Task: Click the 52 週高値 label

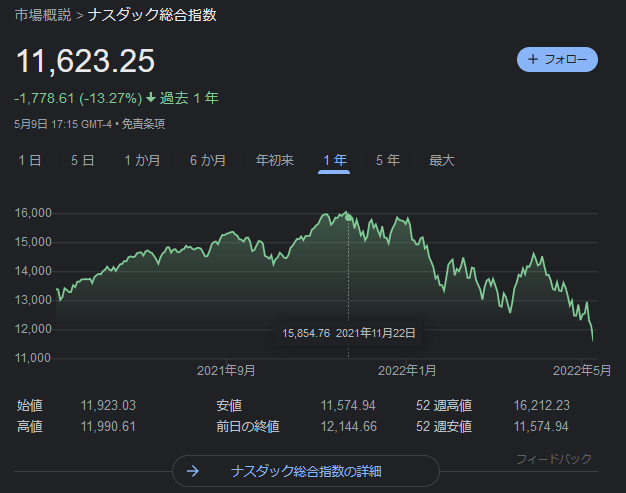Action: pyautogui.click(x=444, y=406)
